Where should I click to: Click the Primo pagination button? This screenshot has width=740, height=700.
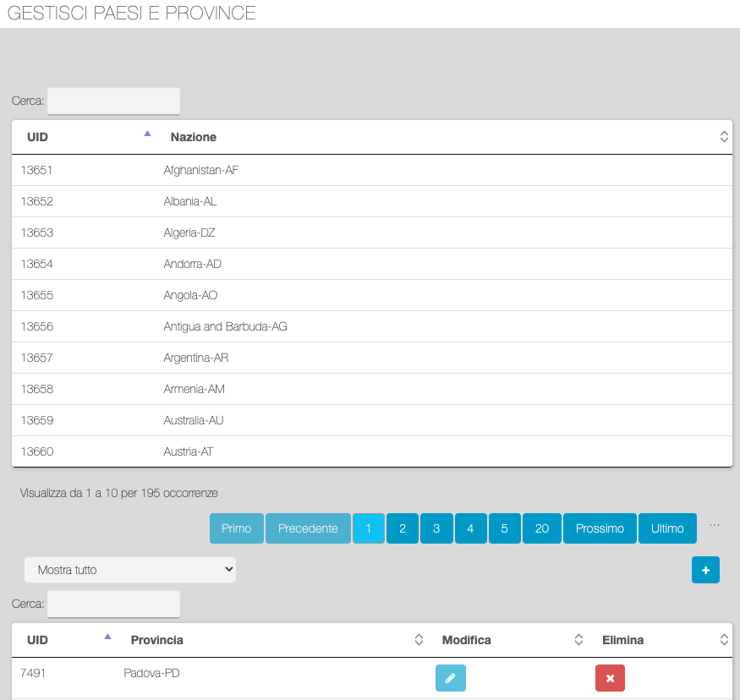click(x=237, y=528)
